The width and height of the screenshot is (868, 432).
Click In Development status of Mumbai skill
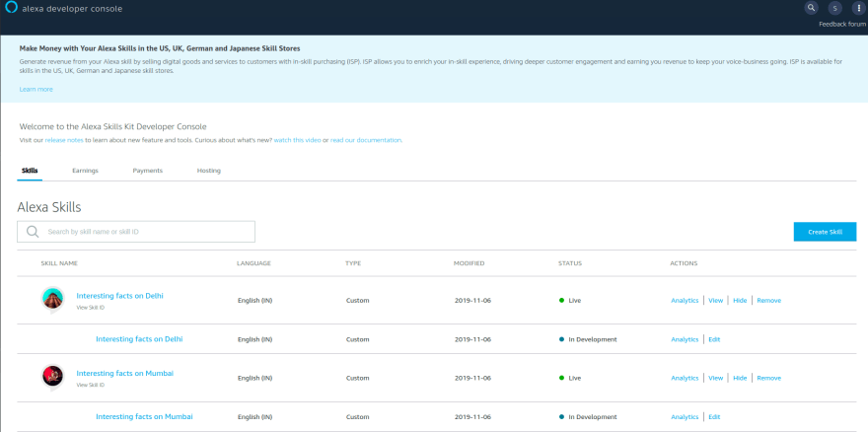(x=588, y=417)
